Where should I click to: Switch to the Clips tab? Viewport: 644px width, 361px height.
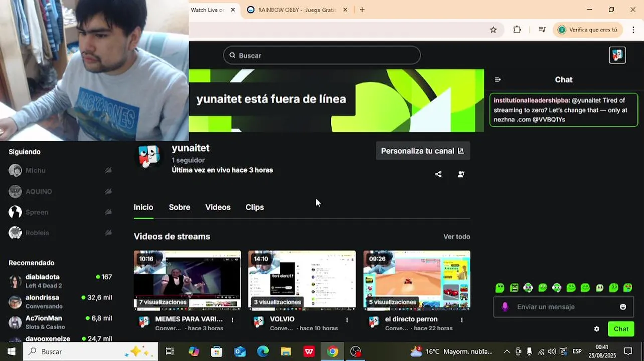[255, 207]
